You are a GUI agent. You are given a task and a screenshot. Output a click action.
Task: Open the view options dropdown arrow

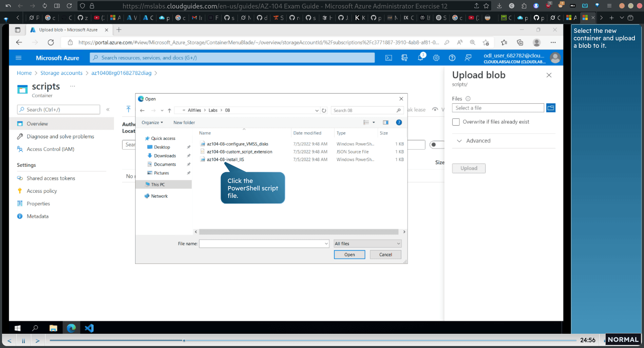pos(374,122)
